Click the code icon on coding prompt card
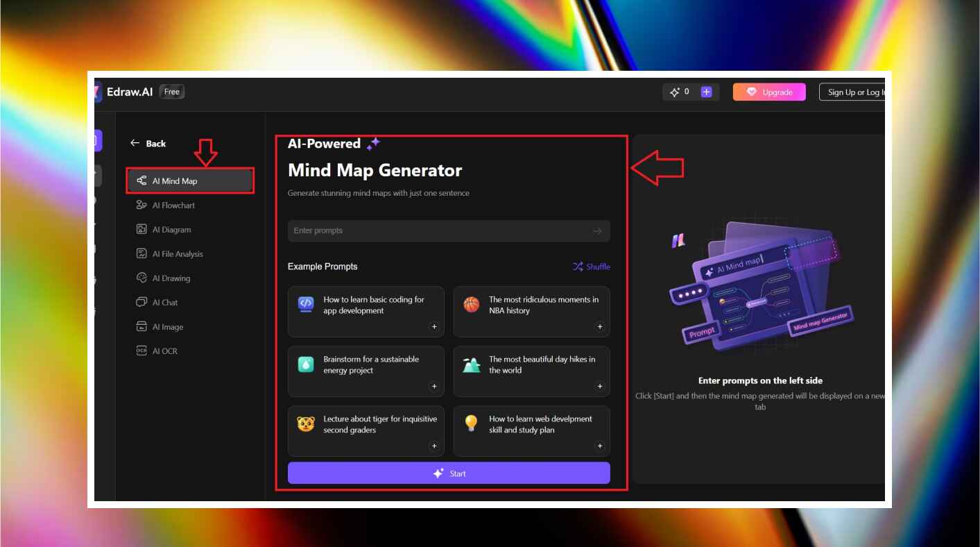Viewport: 980px width, 547px height. click(x=306, y=304)
